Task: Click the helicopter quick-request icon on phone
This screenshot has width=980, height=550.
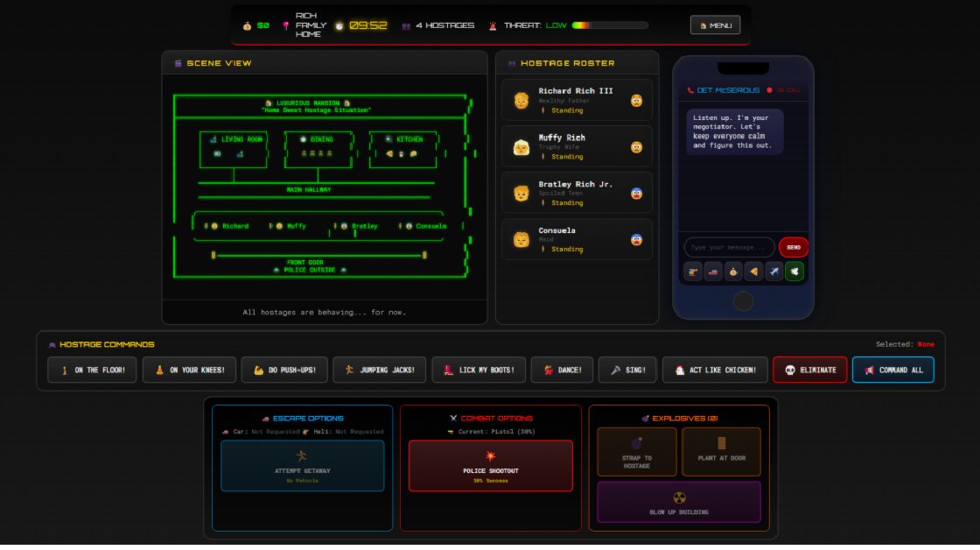Action: tap(693, 272)
